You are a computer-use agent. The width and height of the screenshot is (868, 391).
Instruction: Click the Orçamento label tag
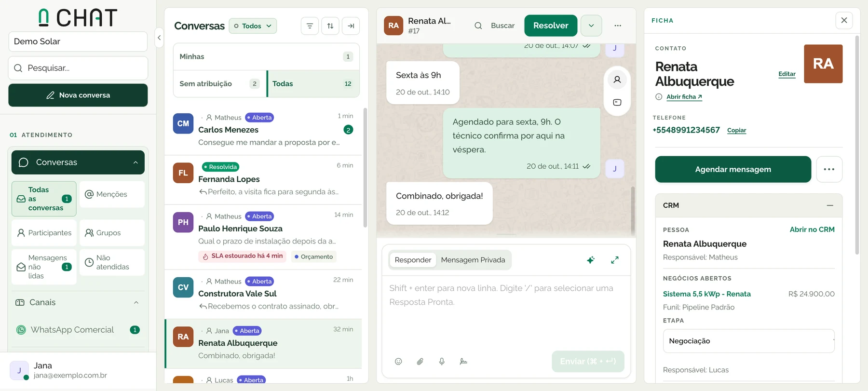[313, 256]
